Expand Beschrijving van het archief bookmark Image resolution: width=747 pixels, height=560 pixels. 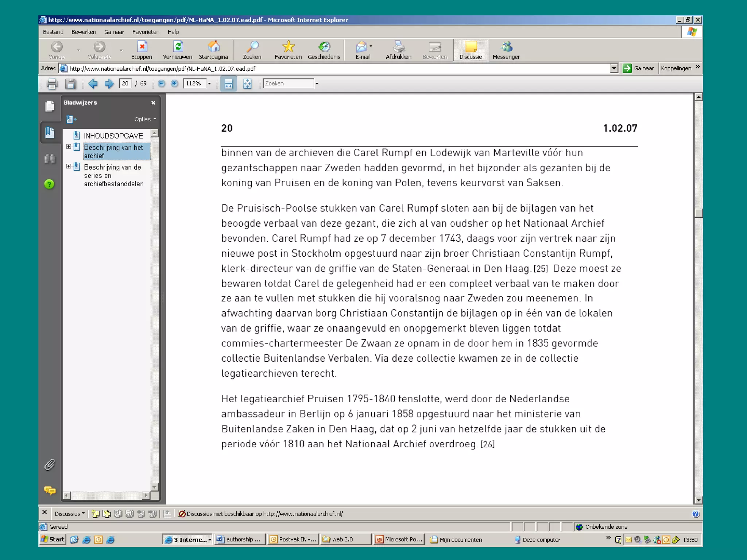pyautogui.click(x=69, y=147)
